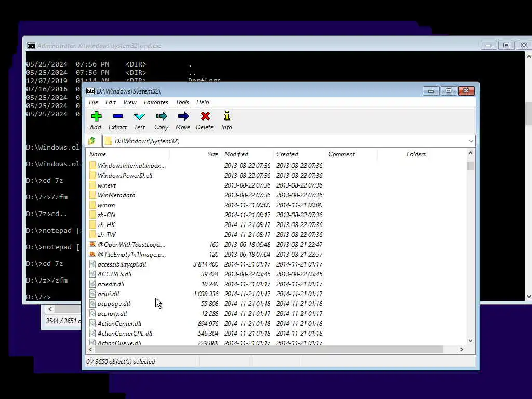
Task: Click cmd window scroll down arrow
Action: point(528,297)
